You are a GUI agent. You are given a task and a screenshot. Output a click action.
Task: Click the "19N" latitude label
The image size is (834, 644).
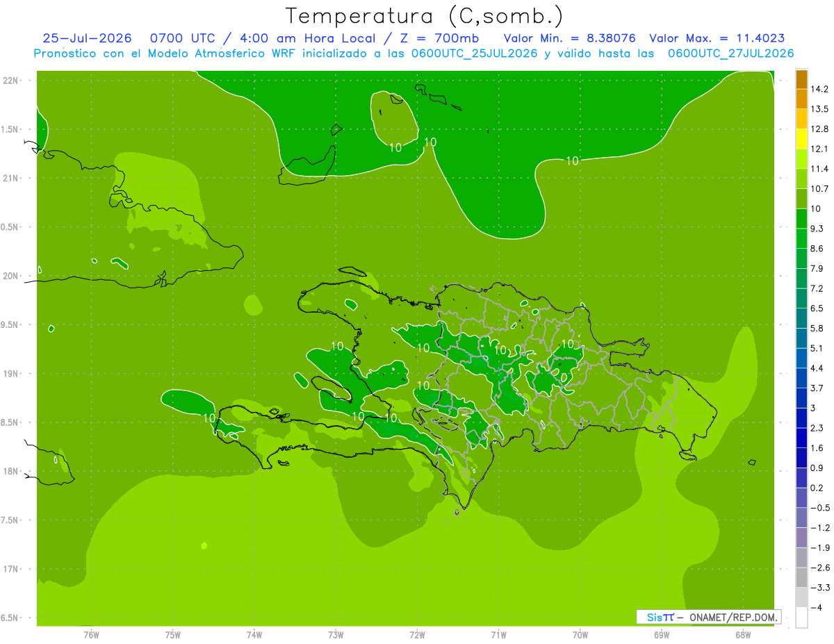coord(12,374)
